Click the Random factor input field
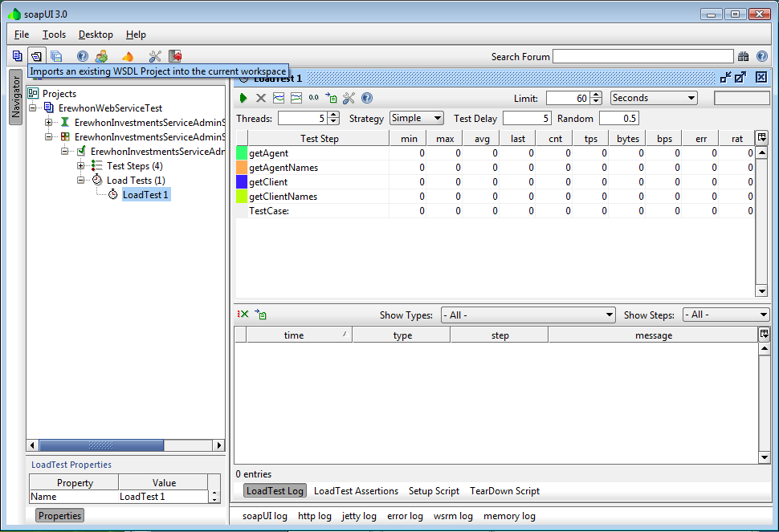Screen dimensions: 779x532 click(618, 118)
